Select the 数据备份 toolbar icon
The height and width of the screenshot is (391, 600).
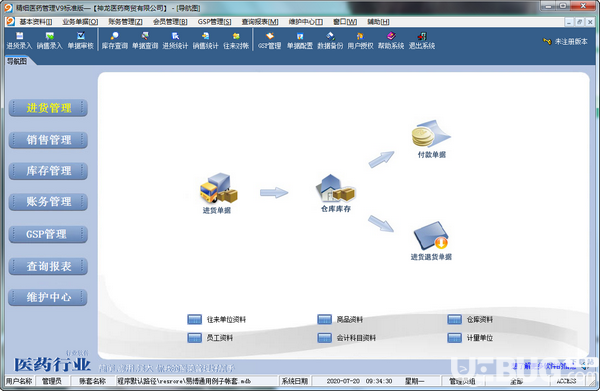330,41
